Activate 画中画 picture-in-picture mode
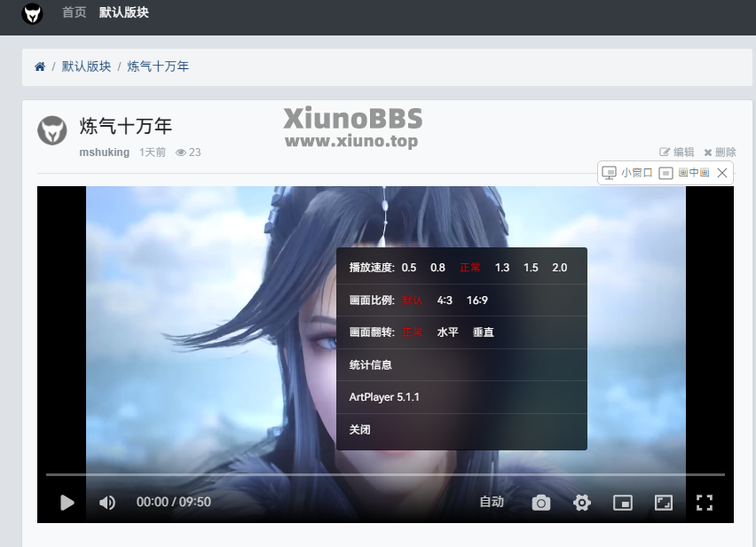Viewport: 756px width, 547px height. tap(693, 173)
